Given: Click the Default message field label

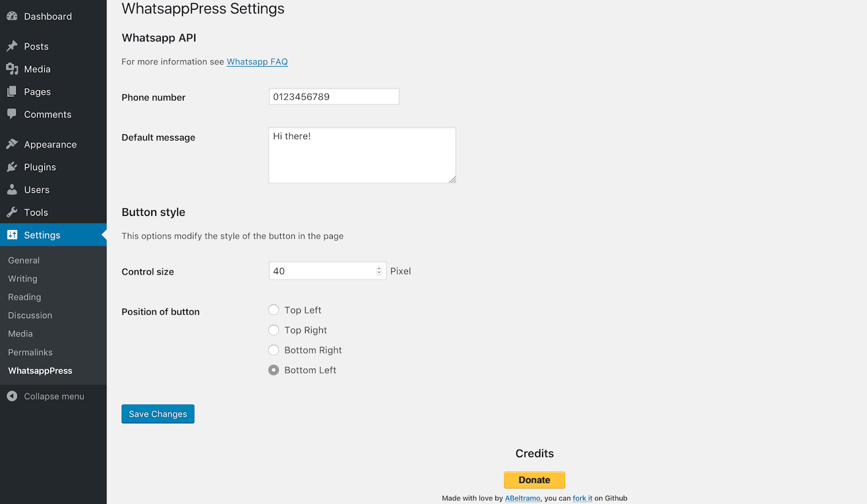Looking at the screenshot, I should pyautogui.click(x=158, y=138).
